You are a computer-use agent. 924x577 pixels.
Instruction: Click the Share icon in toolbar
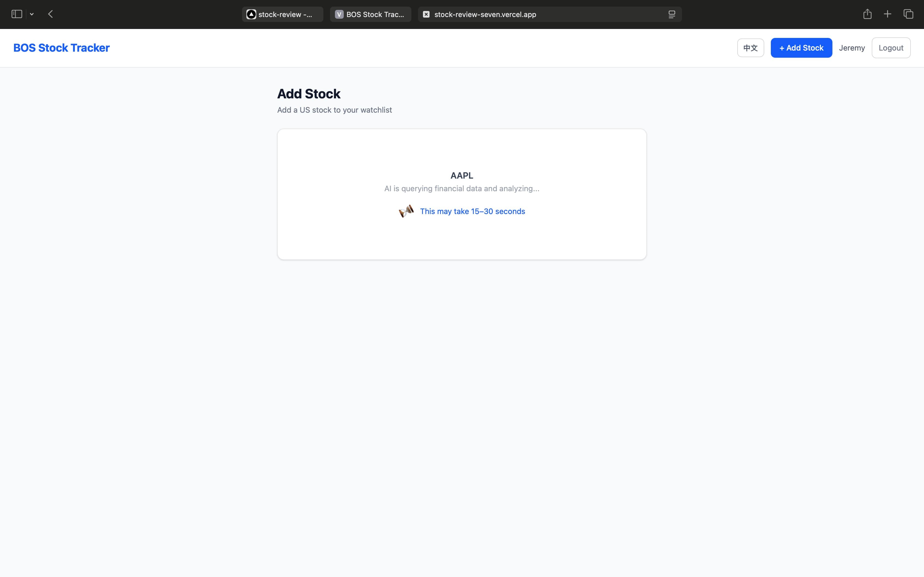pyautogui.click(x=867, y=14)
